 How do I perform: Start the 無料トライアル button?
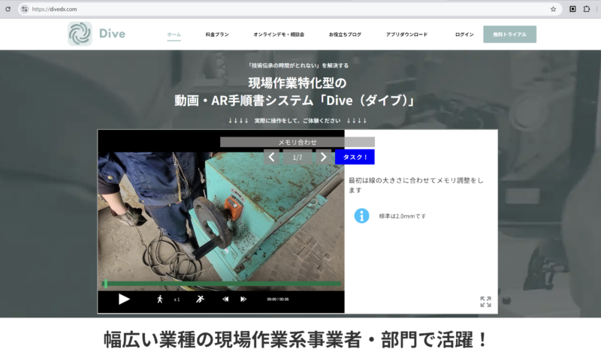pyautogui.click(x=510, y=35)
